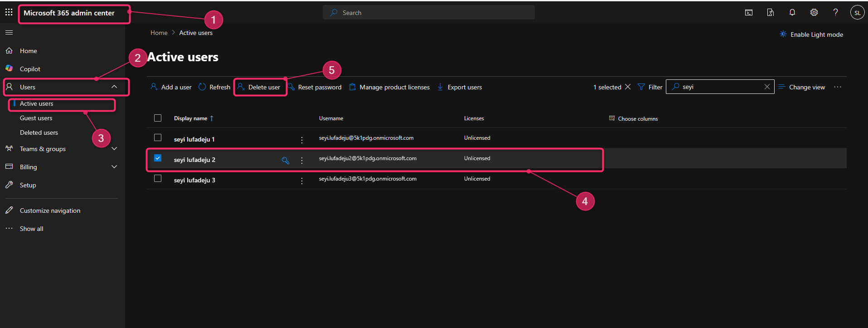Viewport: 868px width, 328px height.
Task: Open help question mark icon
Action: (x=835, y=13)
